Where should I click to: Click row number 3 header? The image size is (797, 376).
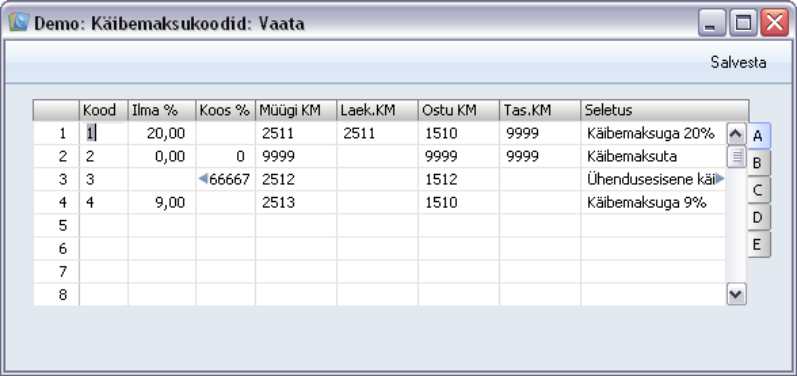click(56, 179)
